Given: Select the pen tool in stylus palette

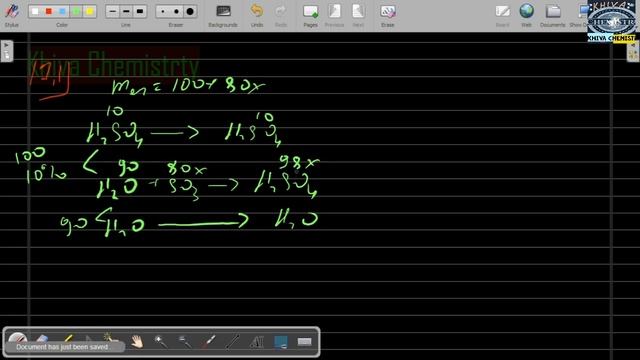Looking at the screenshot, I should click(x=18, y=340).
